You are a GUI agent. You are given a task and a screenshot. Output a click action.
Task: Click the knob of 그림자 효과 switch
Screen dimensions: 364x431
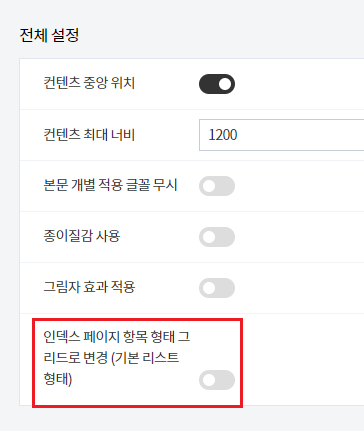(x=209, y=288)
